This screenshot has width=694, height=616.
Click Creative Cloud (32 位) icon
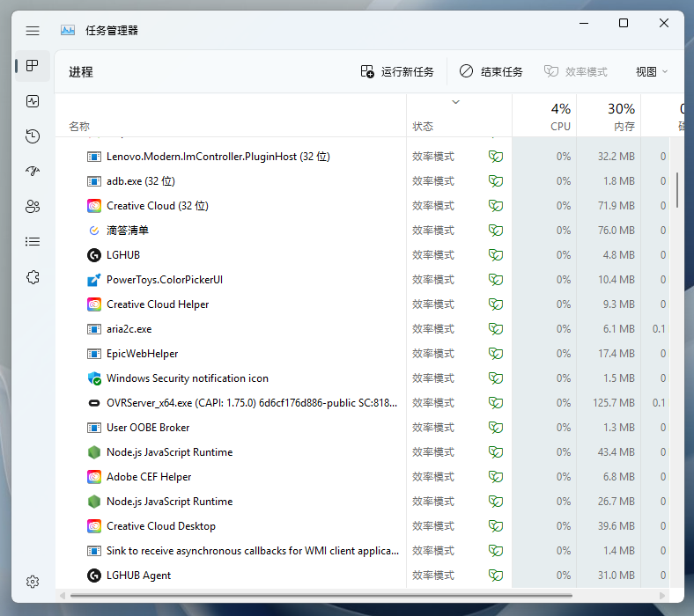click(94, 206)
